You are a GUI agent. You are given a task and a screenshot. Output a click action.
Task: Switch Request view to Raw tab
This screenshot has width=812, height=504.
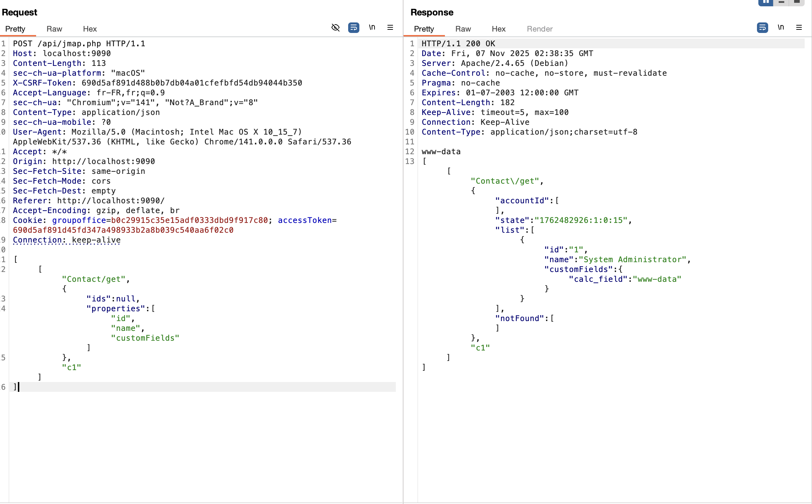54,29
